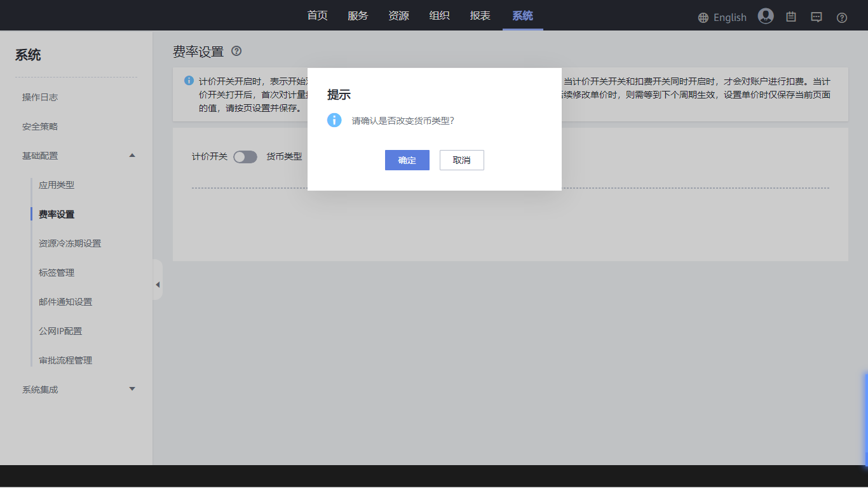Click the globe language icon

point(703,18)
